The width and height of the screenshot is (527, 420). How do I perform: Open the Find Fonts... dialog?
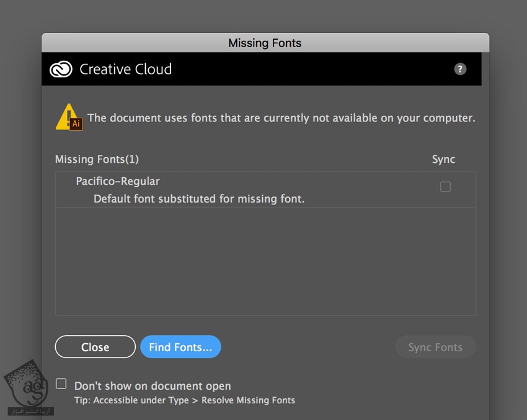(180, 347)
